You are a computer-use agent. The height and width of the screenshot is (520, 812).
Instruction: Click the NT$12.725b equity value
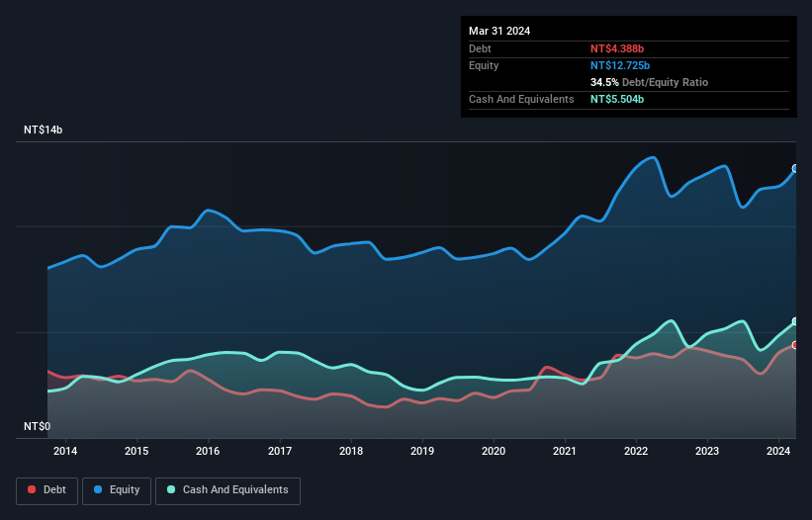click(x=620, y=65)
